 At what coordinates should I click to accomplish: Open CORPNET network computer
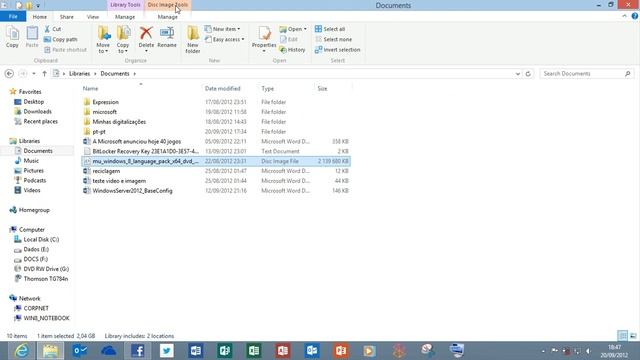pos(36,309)
